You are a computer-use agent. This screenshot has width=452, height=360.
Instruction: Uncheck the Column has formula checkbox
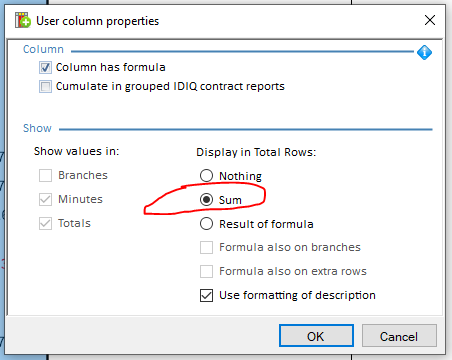(45, 67)
